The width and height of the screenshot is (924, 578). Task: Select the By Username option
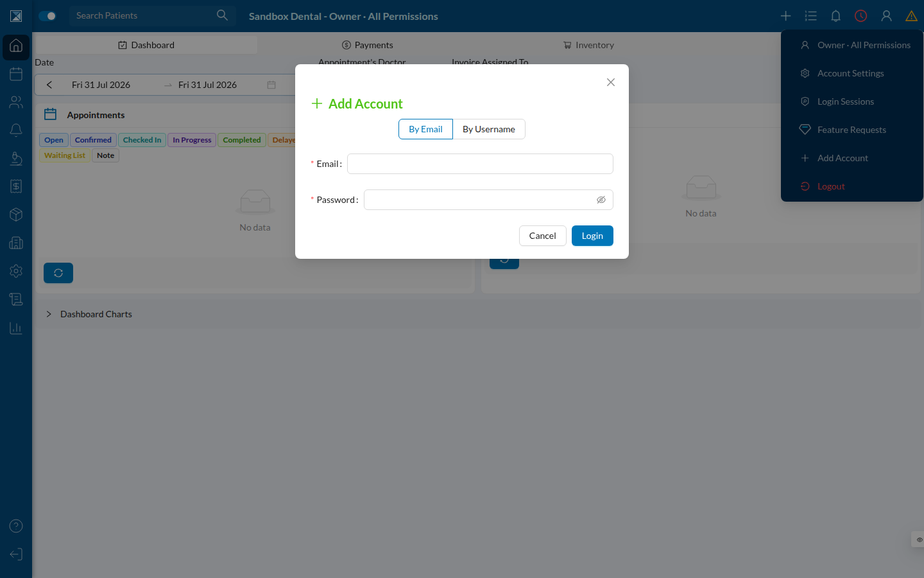click(489, 129)
